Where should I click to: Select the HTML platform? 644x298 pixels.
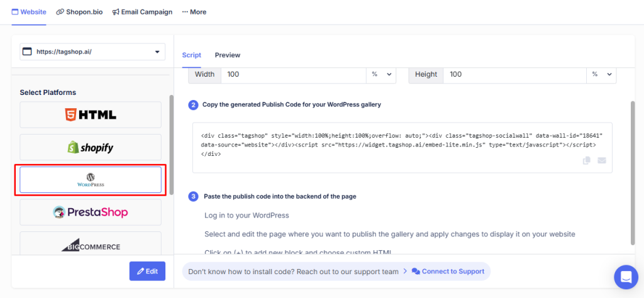[91, 115]
